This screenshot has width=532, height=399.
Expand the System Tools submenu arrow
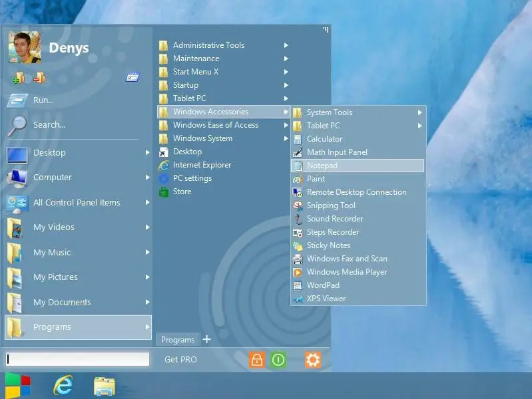[x=419, y=112]
